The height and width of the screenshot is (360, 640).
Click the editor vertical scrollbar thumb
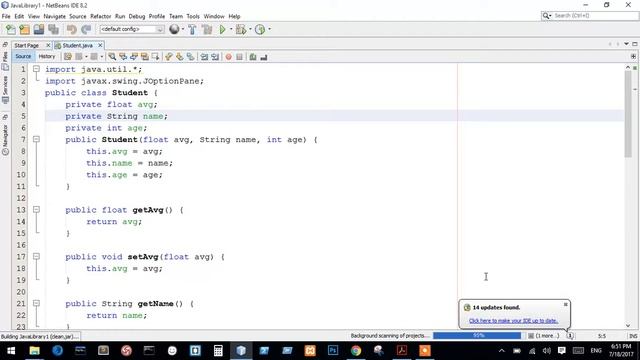coord(628,114)
